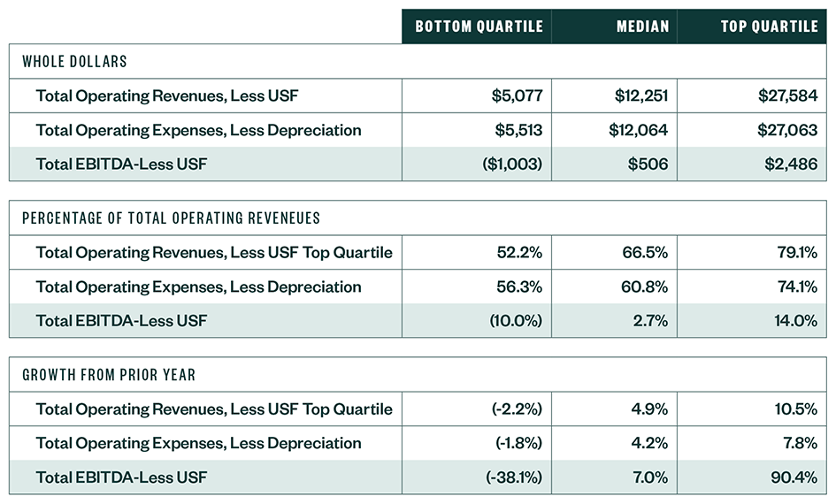This screenshot has height=504, width=836.
Task: Click the (-38.1%) EBITDA growth value
Action: point(514,477)
